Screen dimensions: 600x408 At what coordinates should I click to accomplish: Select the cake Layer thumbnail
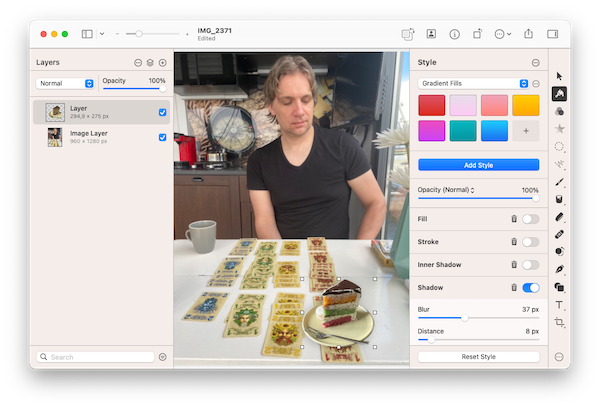click(55, 112)
